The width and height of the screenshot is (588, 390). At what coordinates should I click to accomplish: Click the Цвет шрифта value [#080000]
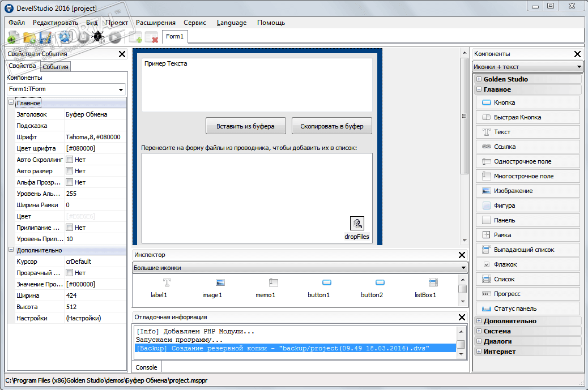[80, 148]
